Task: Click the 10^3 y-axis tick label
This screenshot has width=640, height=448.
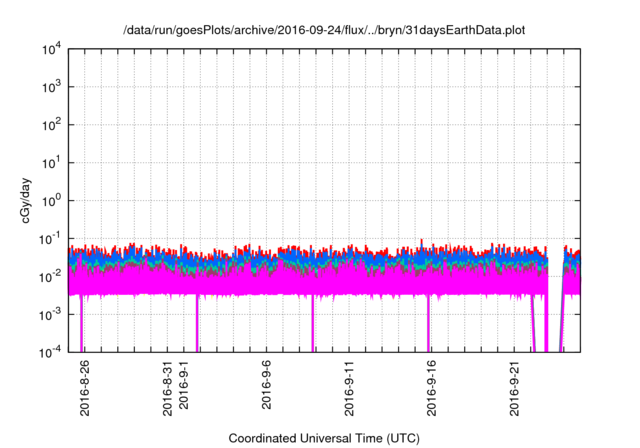Action: click(x=51, y=87)
